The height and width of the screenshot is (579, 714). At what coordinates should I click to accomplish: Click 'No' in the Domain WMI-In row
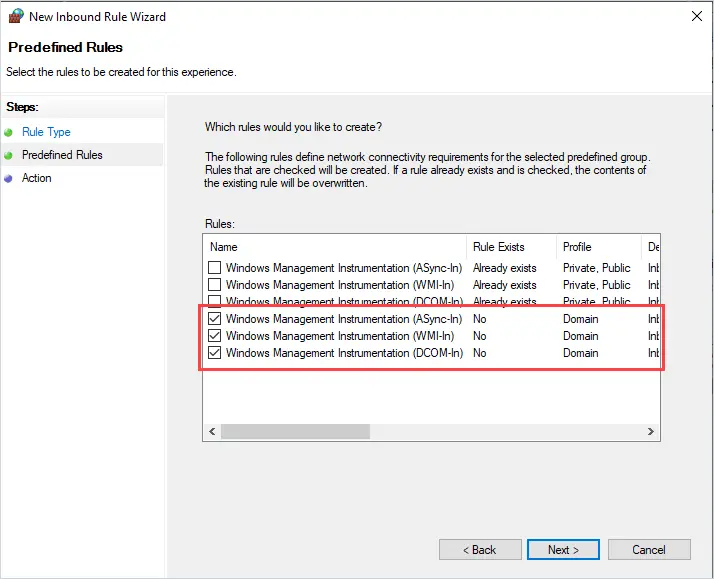479,336
